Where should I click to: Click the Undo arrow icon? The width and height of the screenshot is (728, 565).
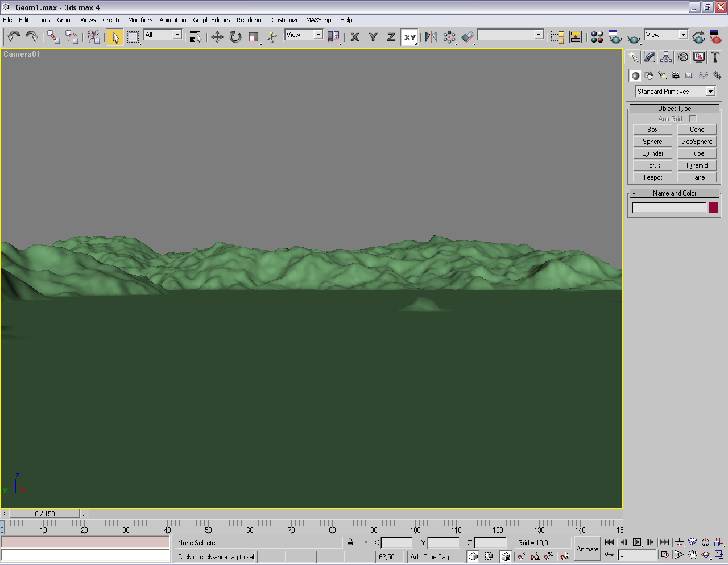click(14, 38)
